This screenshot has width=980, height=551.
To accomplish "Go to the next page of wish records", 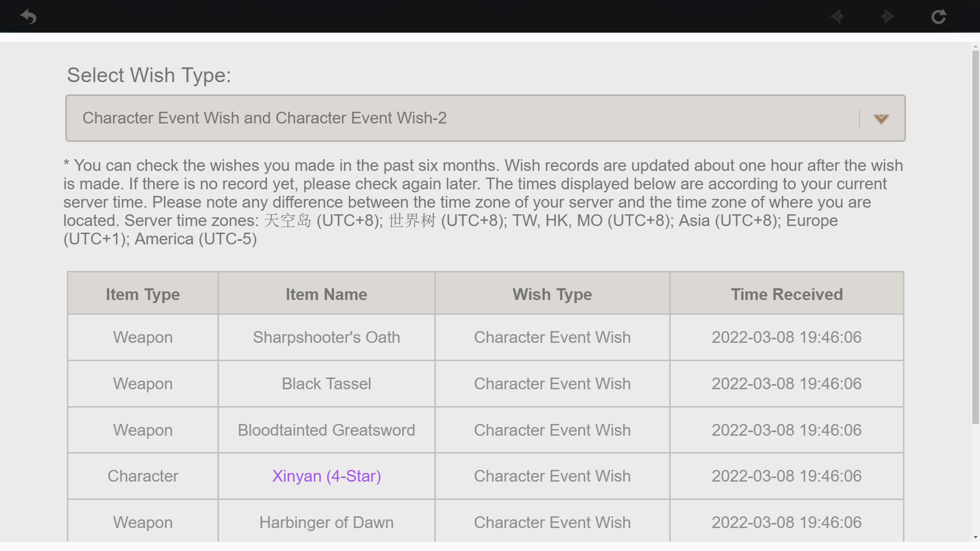I will tap(888, 16).
